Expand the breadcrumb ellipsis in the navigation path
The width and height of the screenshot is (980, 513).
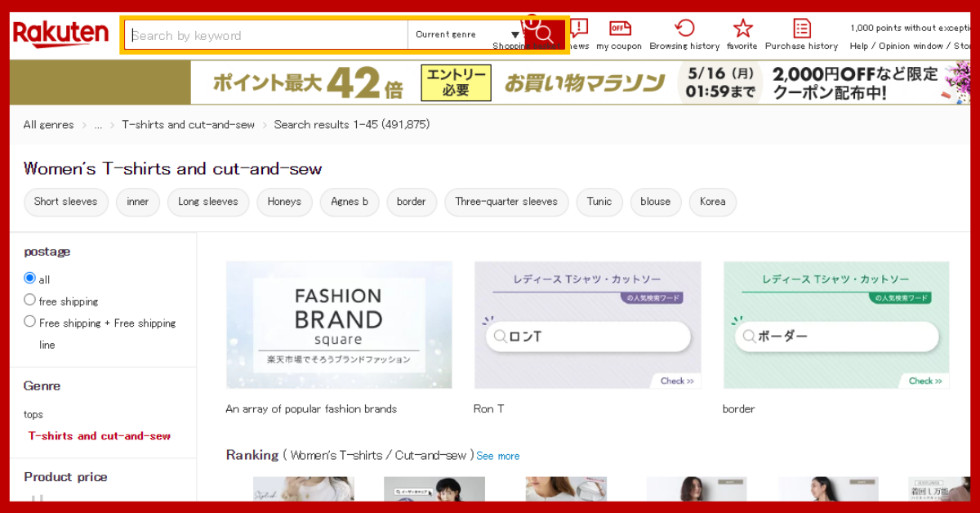[99, 124]
